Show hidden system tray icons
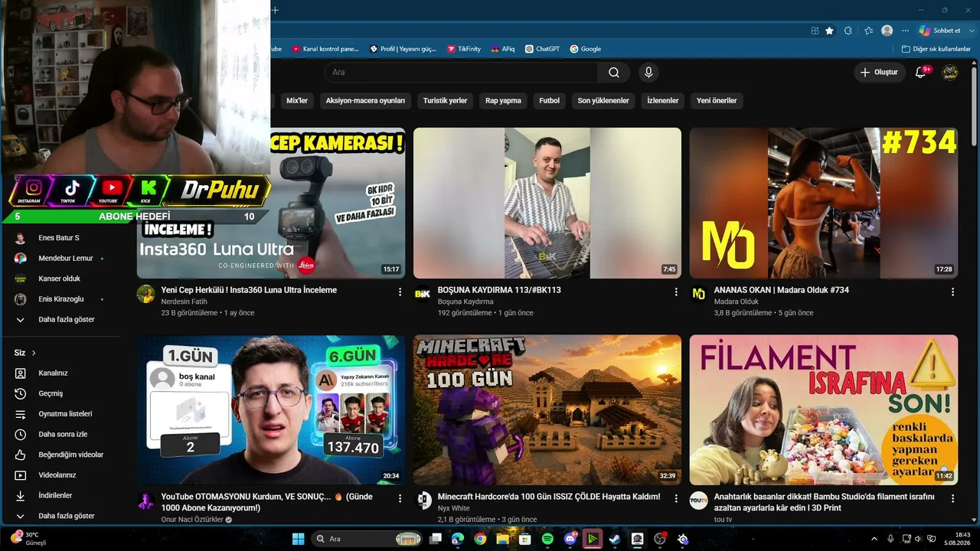The height and width of the screenshot is (551, 980). pos(874,539)
